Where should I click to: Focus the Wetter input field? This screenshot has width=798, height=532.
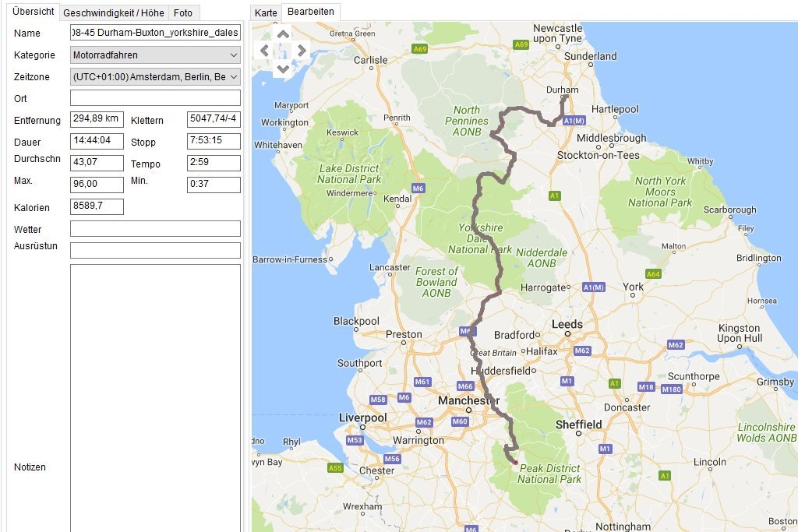(155, 229)
